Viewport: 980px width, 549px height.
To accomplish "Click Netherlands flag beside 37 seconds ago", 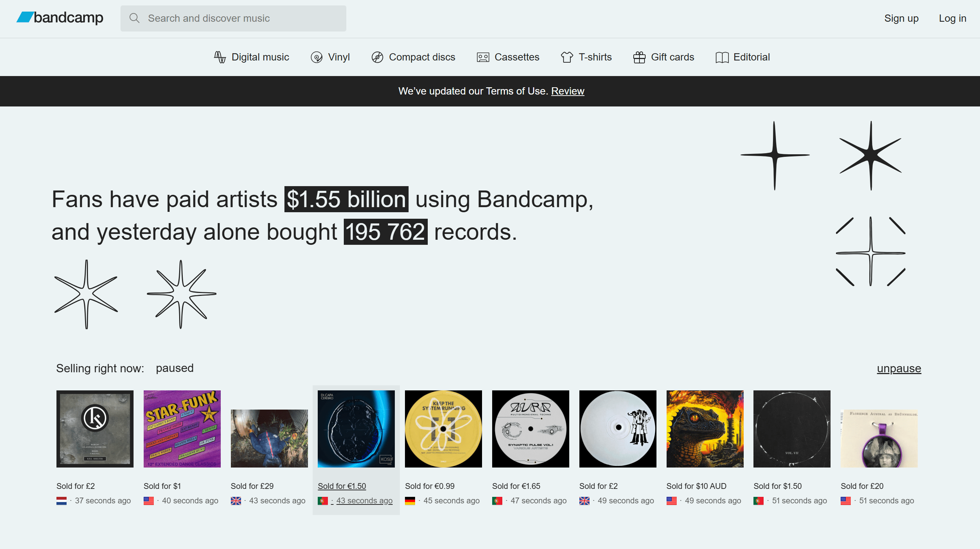I will 61,500.
